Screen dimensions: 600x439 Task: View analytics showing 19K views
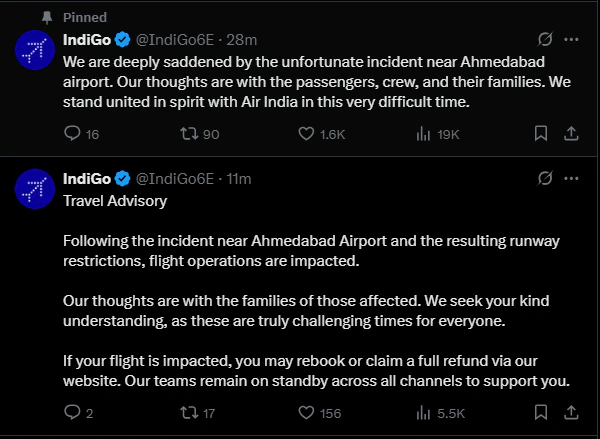[438, 134]
